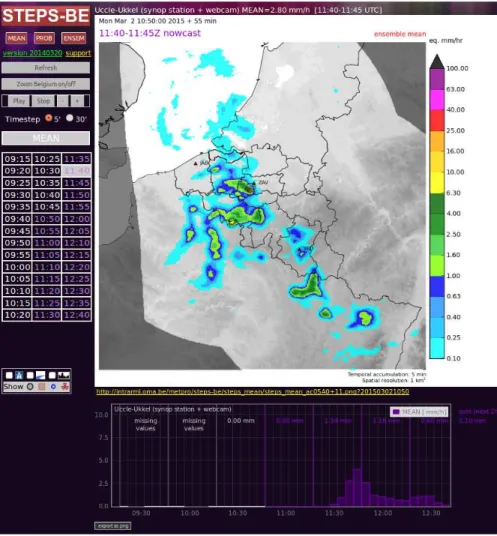Open the support link
This screenshot has height=536, width=497.
pyautogui.click(x=78, y=53)
